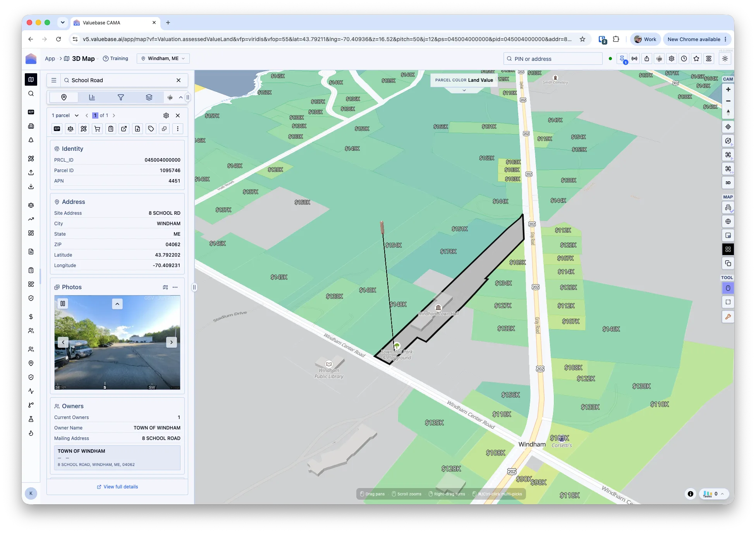This screenshot has width=756, height=533.
Task: Toggle light/dark theme sun icon
Action: pyautogui.click(x=725, y=59)
